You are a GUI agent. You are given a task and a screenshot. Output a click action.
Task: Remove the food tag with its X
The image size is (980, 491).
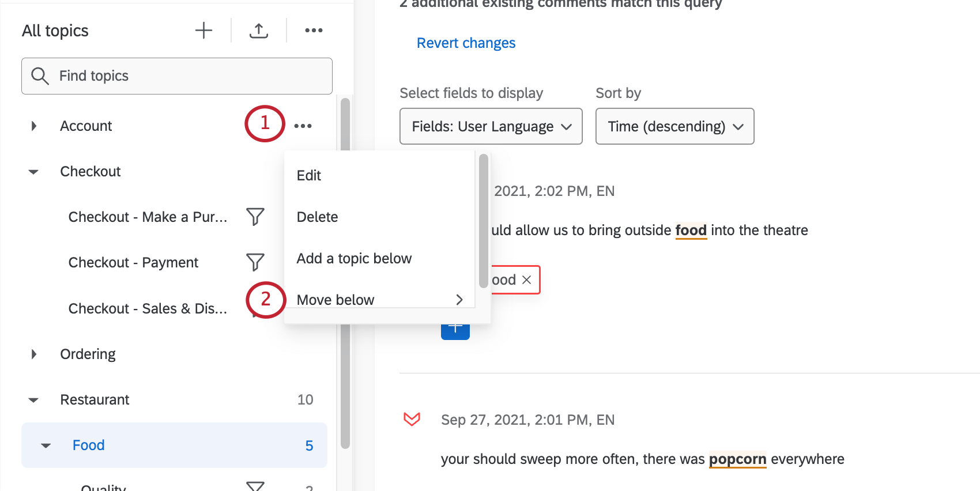[x=526, y=280]
